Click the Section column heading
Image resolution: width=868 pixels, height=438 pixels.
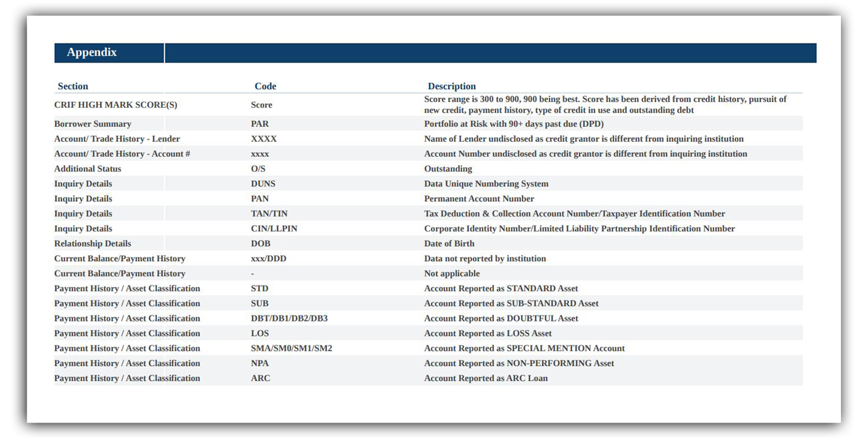tap(73, 86)
